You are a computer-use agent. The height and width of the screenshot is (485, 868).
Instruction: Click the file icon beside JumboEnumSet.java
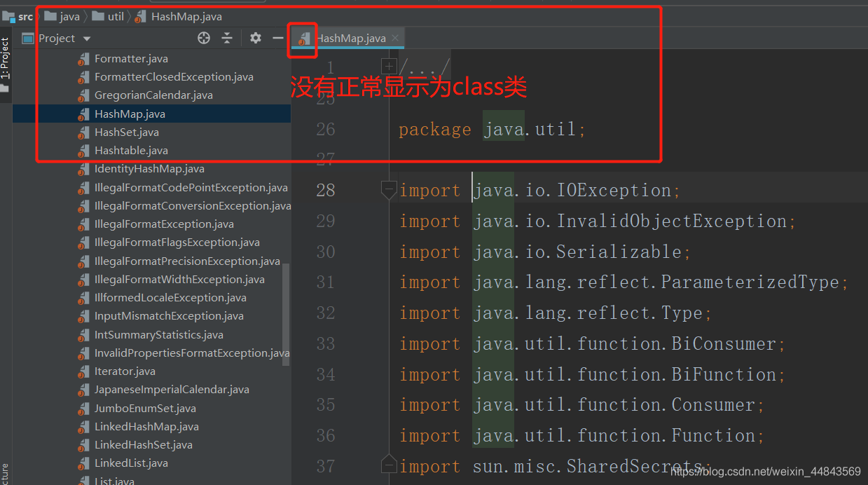click(84, 409)
